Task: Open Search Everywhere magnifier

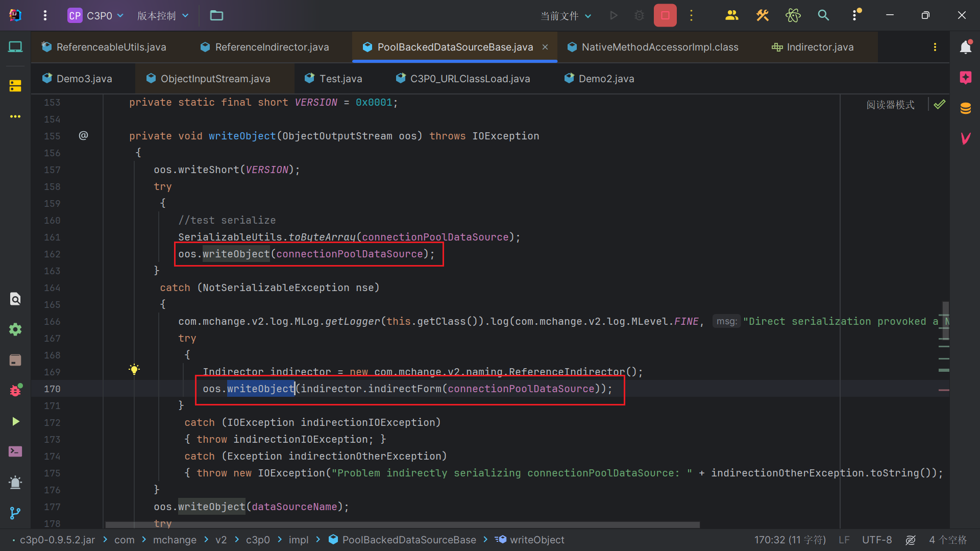Action: [823, 15]
